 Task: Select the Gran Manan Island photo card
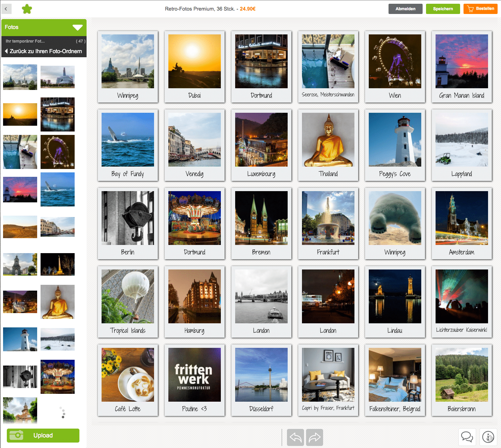(x=462, y=67)
